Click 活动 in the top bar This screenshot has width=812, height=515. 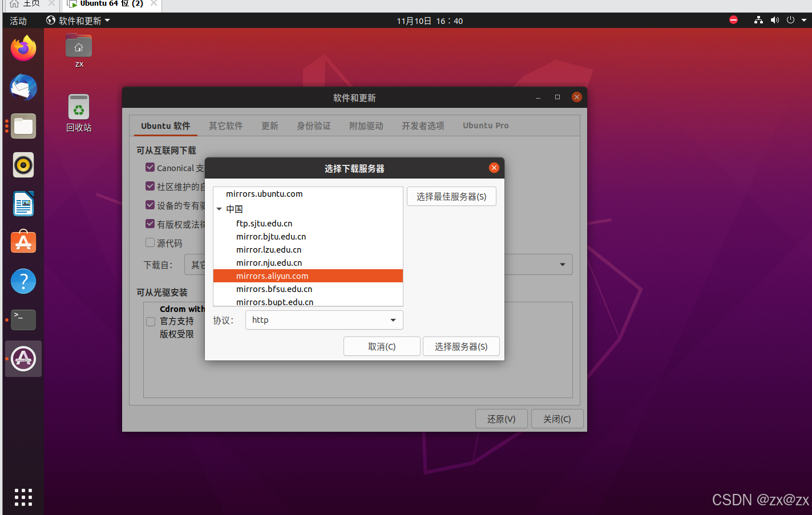pos(18,21)
